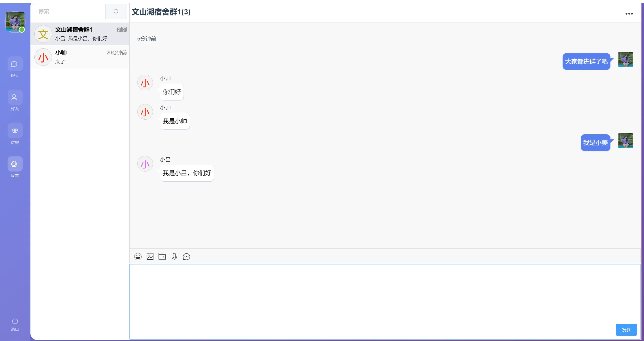Open the emoji picker icon
This screenshot has height=341, width=644.
pos(138,257)
